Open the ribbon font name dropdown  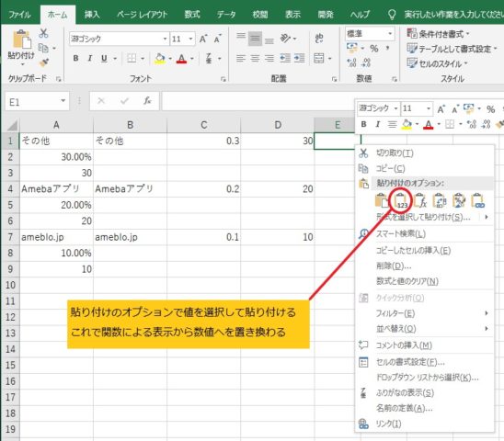(x=165, y=39)
